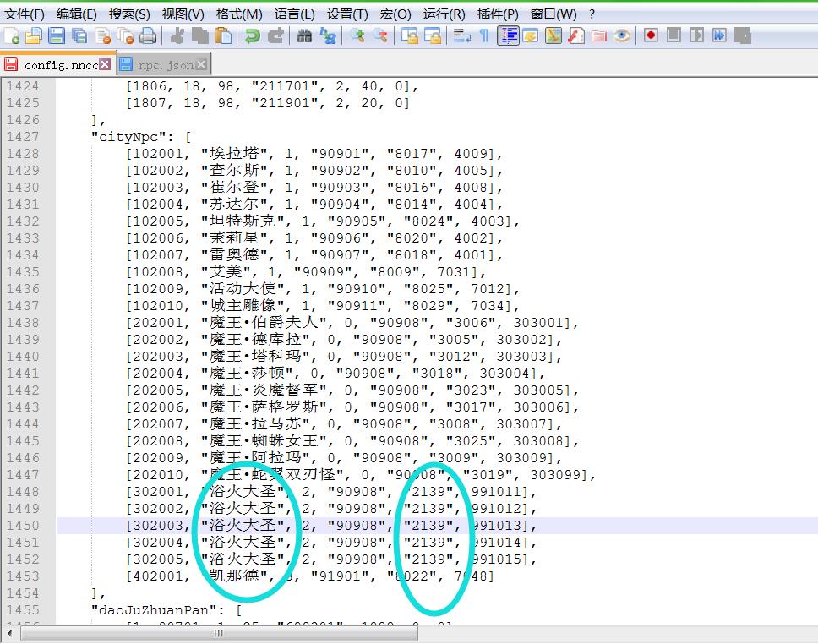Viewport: 818px width, 644px height.
Task: Open the 编辑(E) menu
Action: (x=76, y=14)
